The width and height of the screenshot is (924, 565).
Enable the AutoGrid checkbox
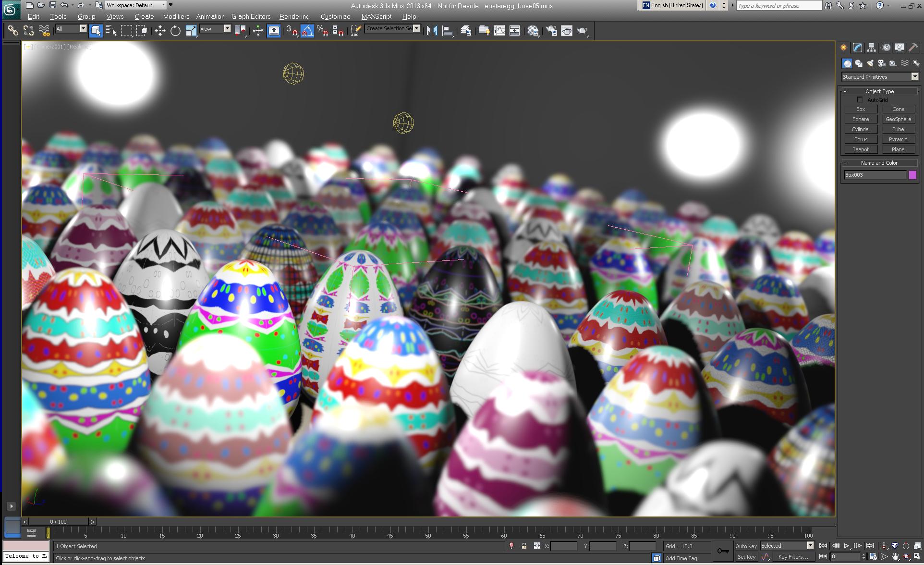pos(860,100)
